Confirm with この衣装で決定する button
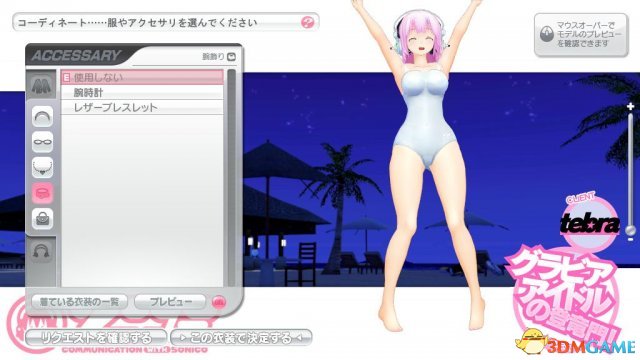 241,338
